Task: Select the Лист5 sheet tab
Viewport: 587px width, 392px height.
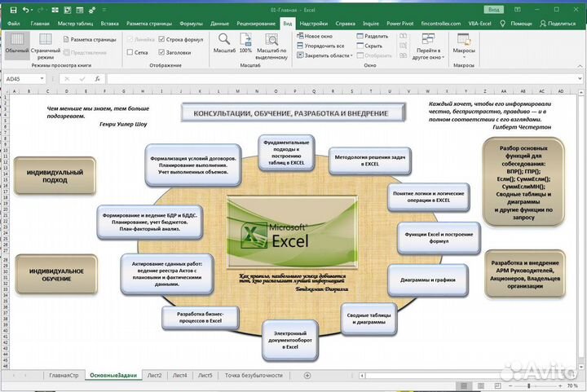Action: click(x=205, y=375)
